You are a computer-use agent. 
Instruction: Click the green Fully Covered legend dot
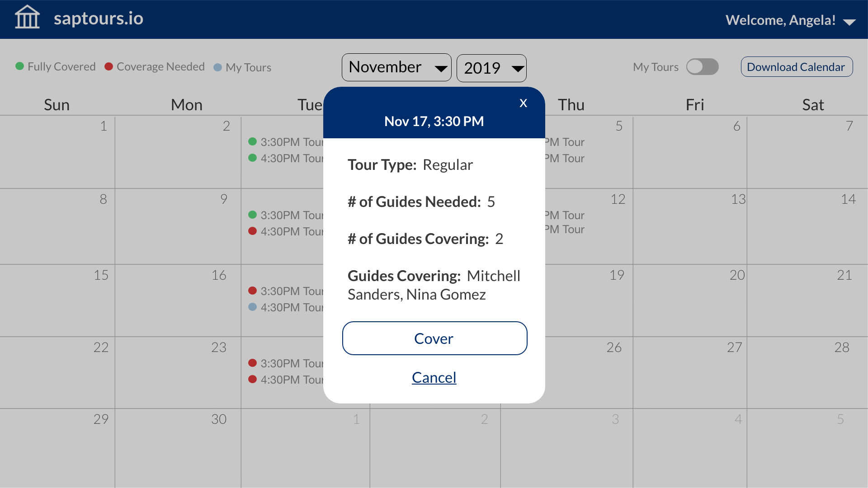click(x=19, y=66)
